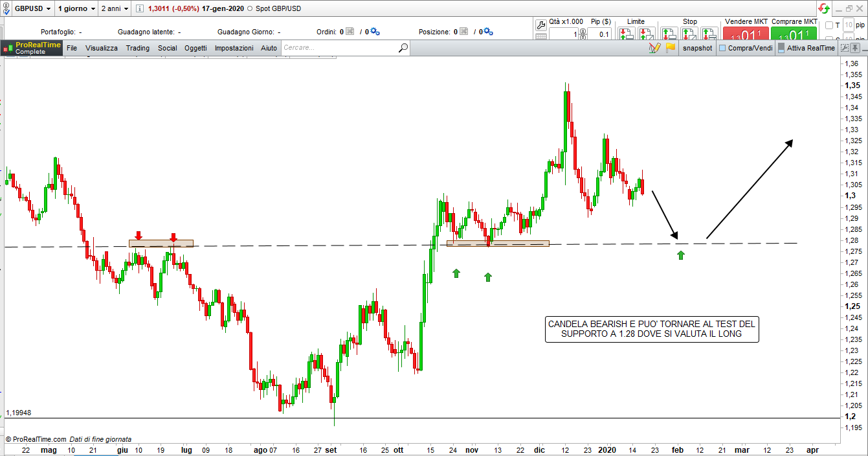
Task: Open the 2 anni history range dropdown
Action: coord(116,8)
